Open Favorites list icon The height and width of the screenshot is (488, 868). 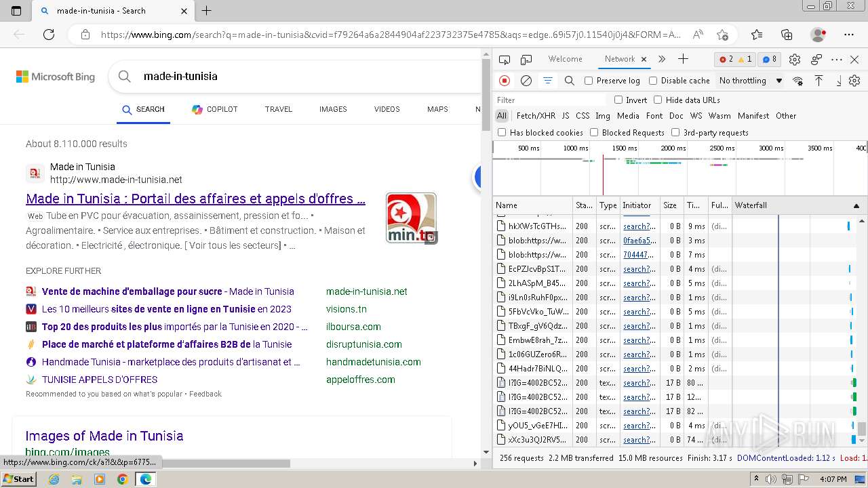coord(757,35)
